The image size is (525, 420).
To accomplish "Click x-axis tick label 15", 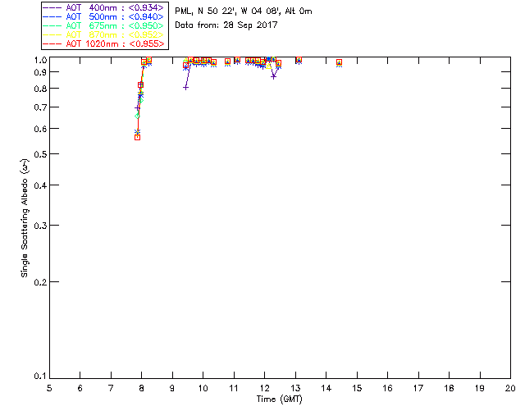I will pos(357,388).
